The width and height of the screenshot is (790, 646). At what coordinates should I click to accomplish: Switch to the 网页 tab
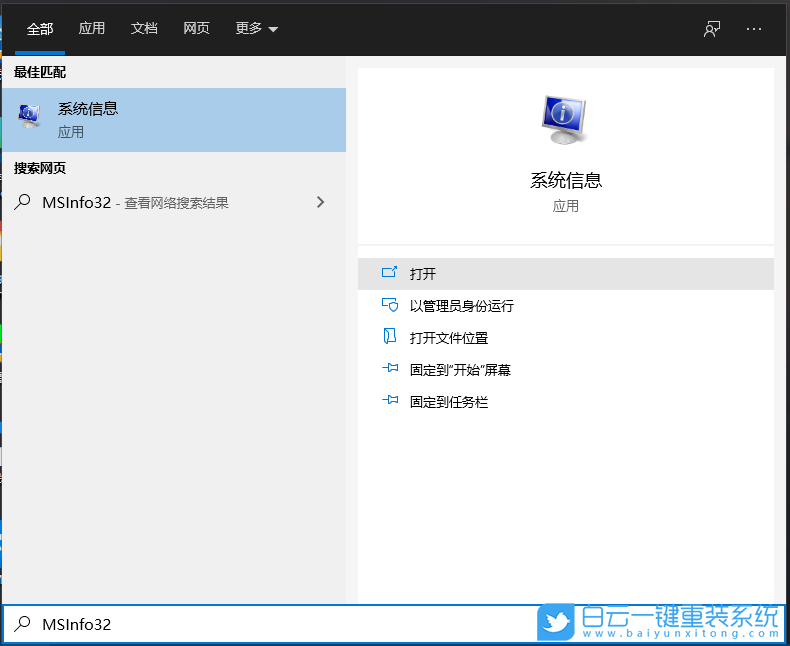[x=196, y=28]
